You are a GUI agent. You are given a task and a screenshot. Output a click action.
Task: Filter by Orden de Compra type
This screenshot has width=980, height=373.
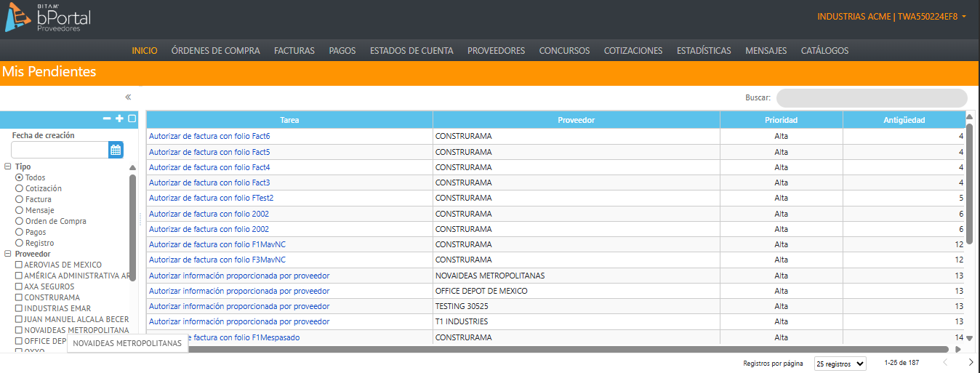click(x=20, y=221)
